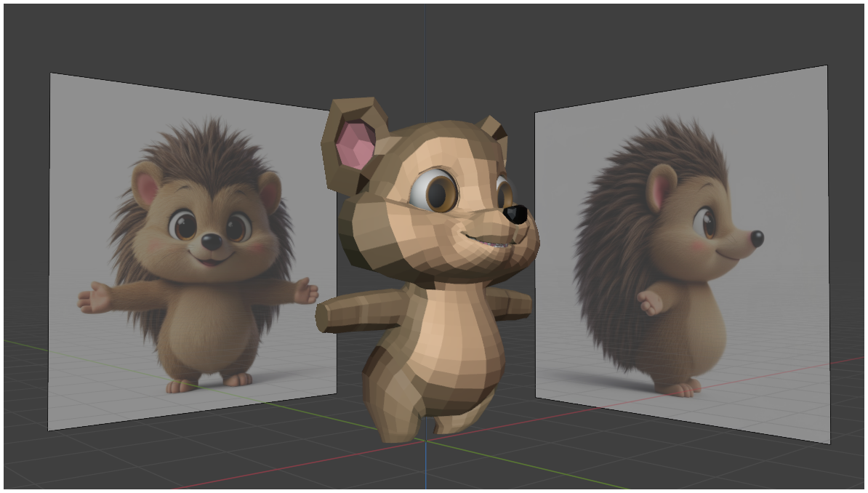Click the 3D model's black nose
The image size is (868, 493).
516,215
